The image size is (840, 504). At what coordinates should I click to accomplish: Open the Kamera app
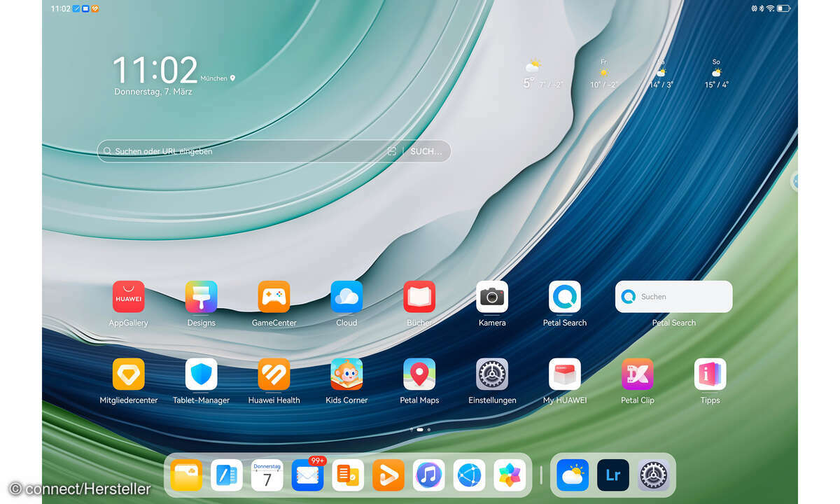(492, 297)
